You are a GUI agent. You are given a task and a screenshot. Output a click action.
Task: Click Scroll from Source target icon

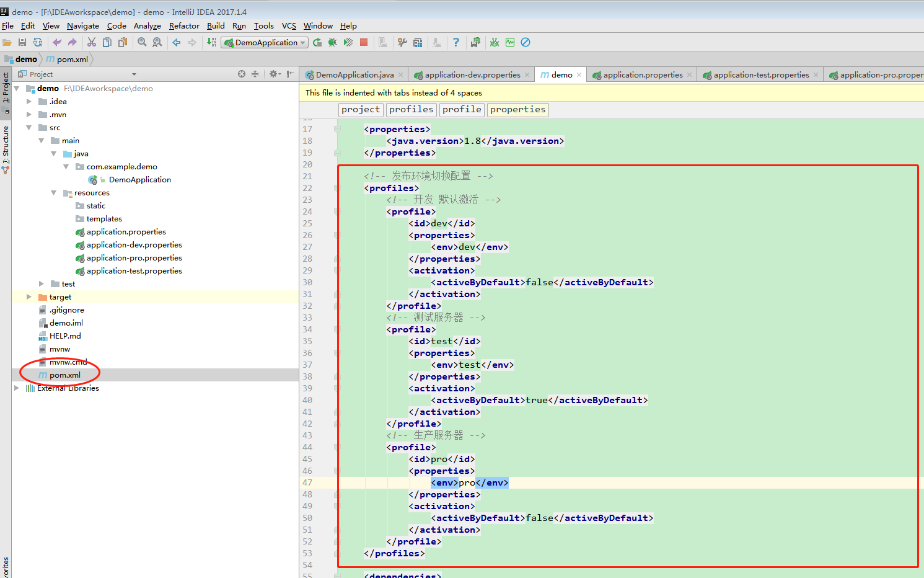(x=242, y=74)
